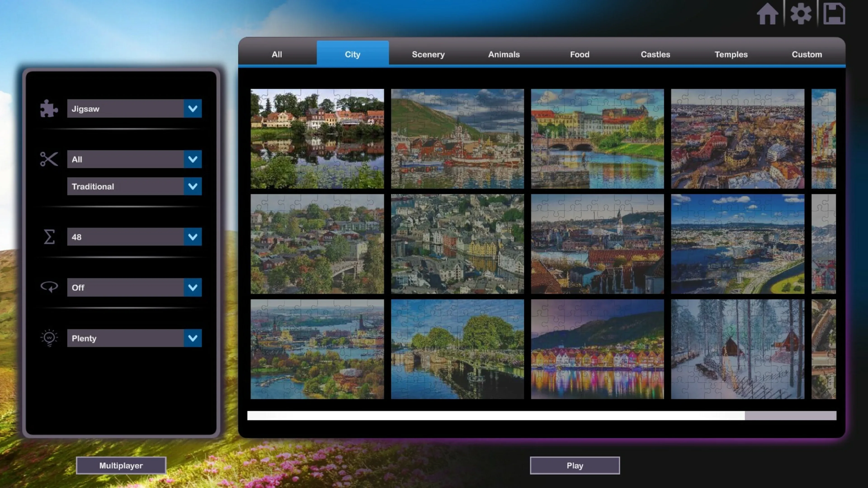This screenshot has height=488, width=868.
Task: Open the Castles tab
Action: click(655, 54)
